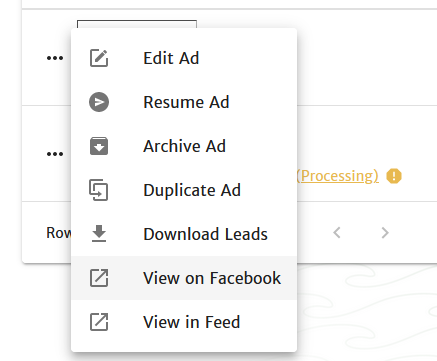
Task: Open the Processing status link
Action: point(337,176)
